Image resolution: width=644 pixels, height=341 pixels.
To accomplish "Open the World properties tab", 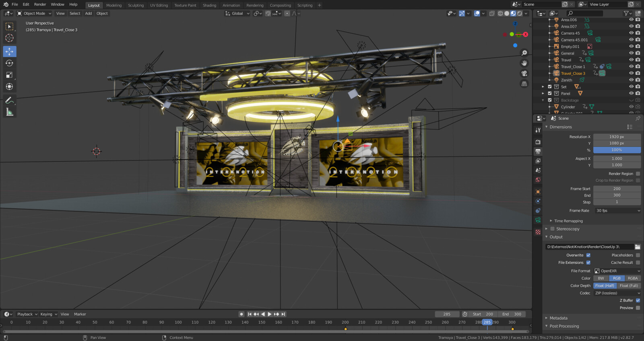I will (538, 180).
